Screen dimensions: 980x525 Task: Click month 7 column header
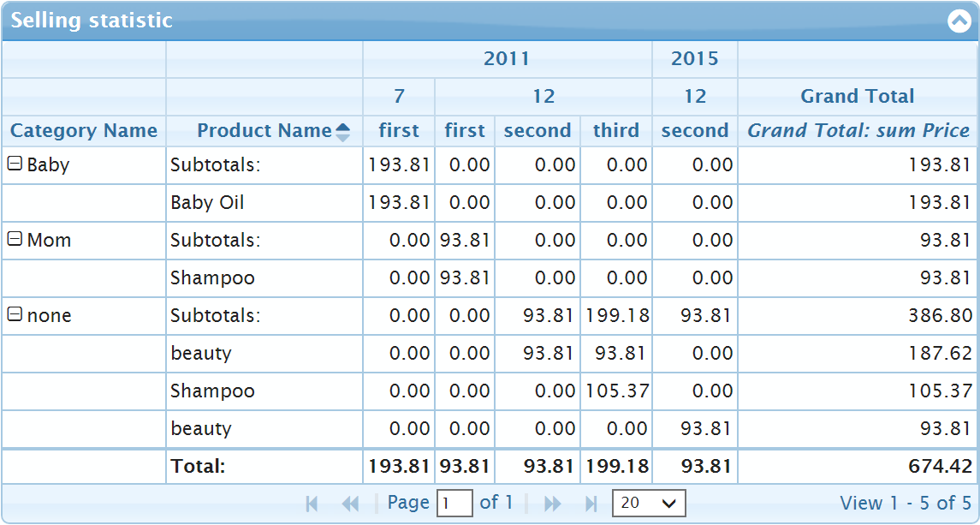[x=399, y=97]
